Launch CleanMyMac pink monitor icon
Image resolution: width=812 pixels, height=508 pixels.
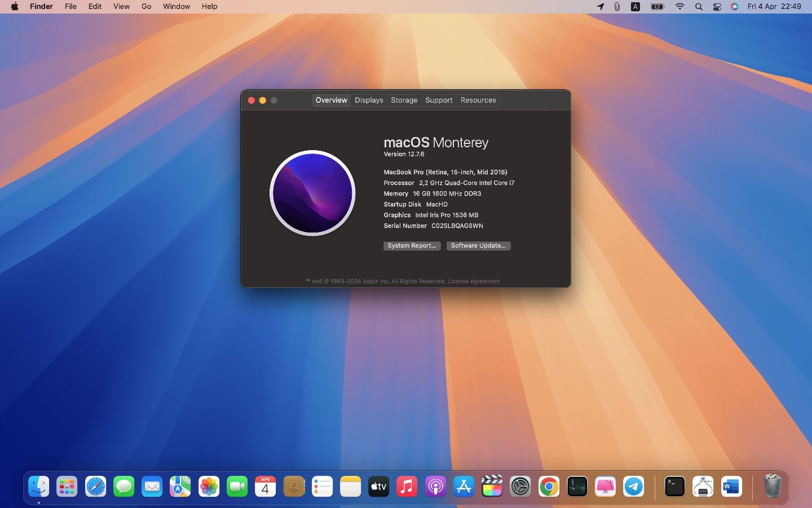pyautogui.click(x=606, y=486)
